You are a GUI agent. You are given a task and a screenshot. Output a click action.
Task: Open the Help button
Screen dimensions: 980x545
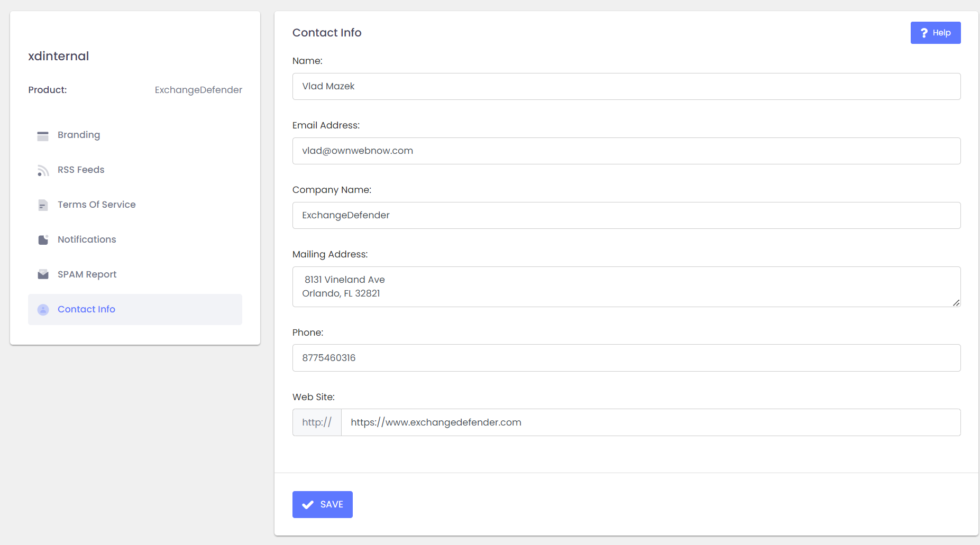pyautogui.click(x=935, y=33)
